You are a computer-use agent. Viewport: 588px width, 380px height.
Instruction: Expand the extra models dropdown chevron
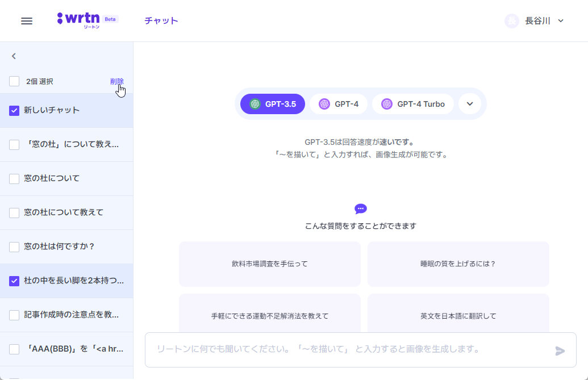tap(470, 104)
